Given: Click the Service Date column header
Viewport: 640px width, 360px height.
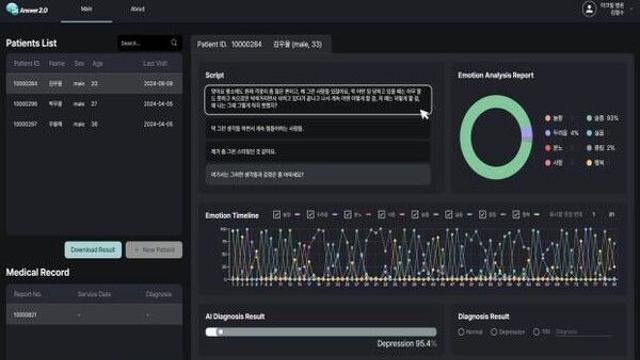Looking at the screenshot, I should click(x=94, y=294).
